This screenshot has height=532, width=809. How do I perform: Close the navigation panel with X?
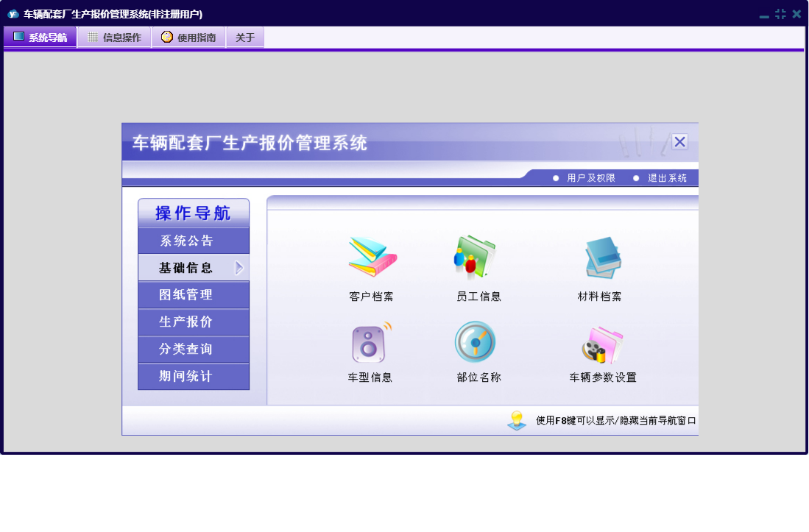click(x=679, y=142)
